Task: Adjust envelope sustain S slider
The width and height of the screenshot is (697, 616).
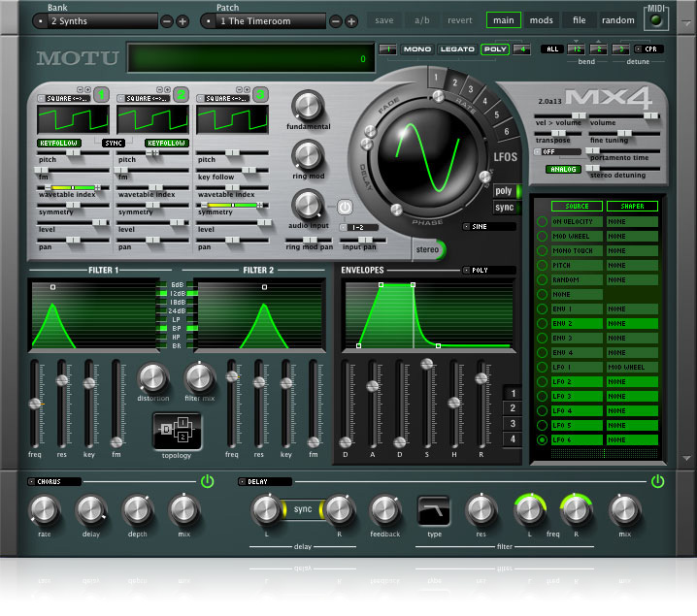Action: 427,364
